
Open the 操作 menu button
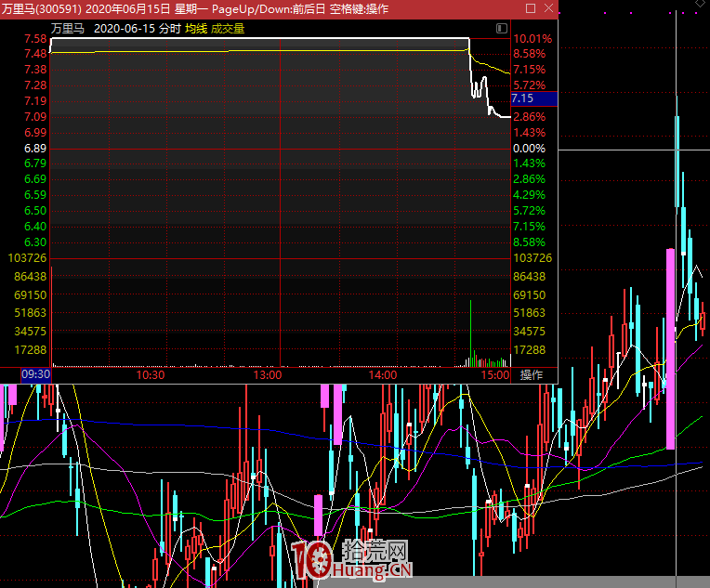531,375
